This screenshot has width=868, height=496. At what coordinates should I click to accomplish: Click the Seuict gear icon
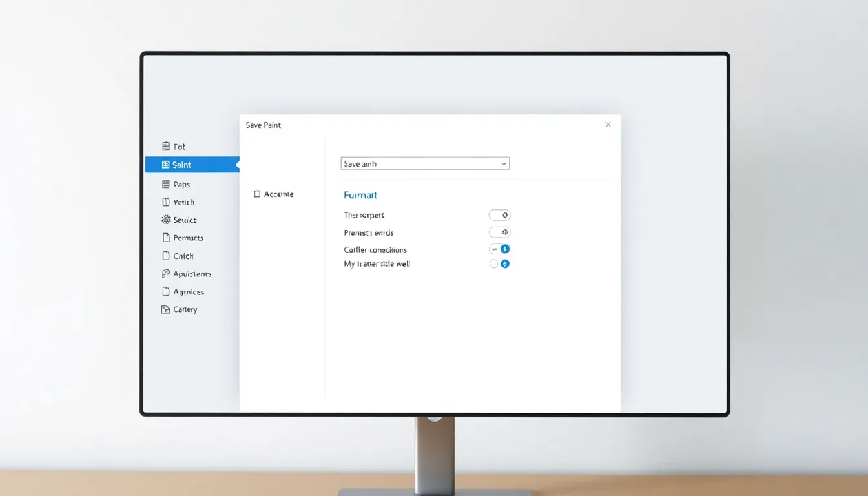166,220
